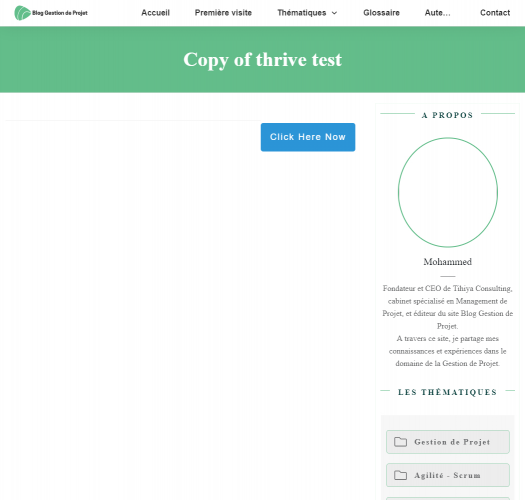
Task: Click the Blog Gestion de Projet leaf logo
Action: 23,13
